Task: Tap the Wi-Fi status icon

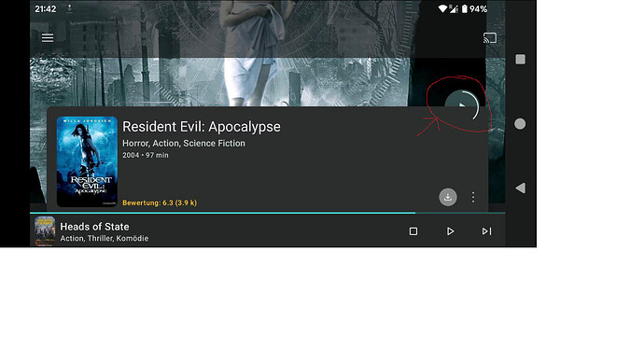Action: pos(442,8)
